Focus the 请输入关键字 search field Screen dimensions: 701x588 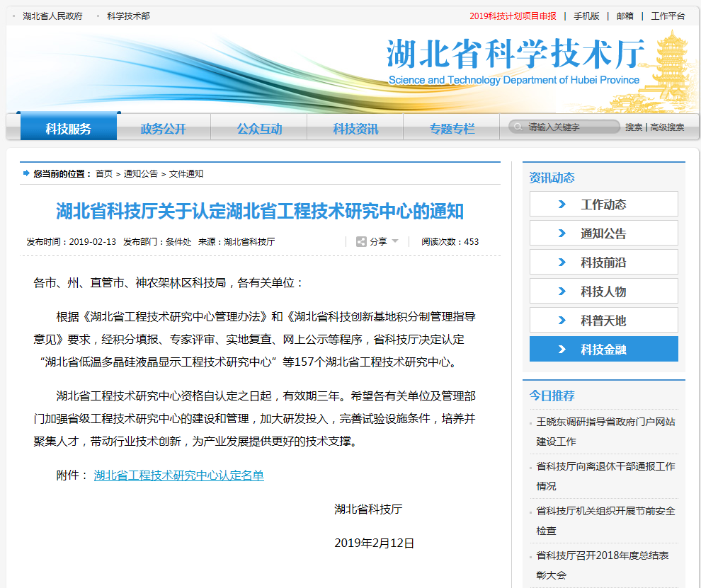(x=564, y=127)
